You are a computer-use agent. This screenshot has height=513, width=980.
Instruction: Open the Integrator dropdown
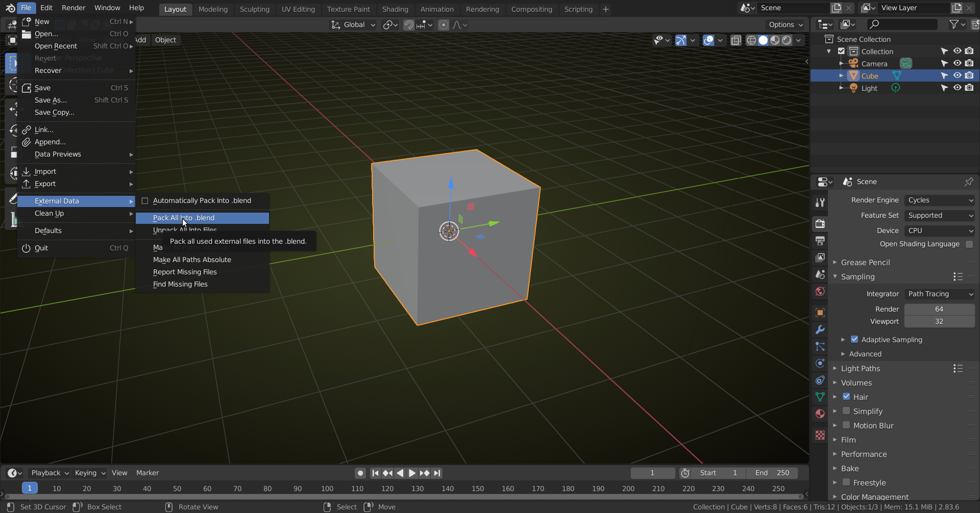click(939, 294)
